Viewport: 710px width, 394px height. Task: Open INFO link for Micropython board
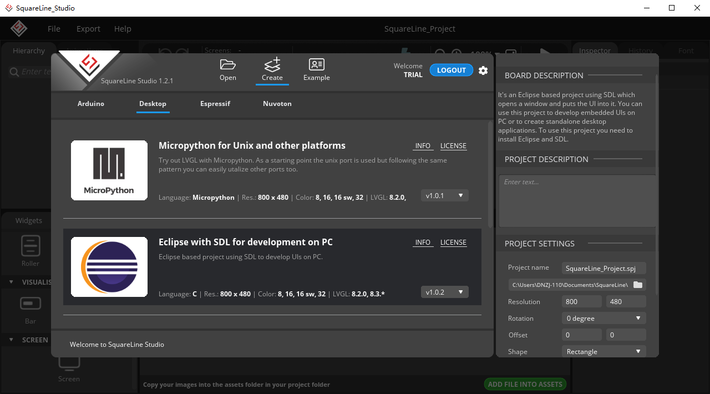pos(422,146)
